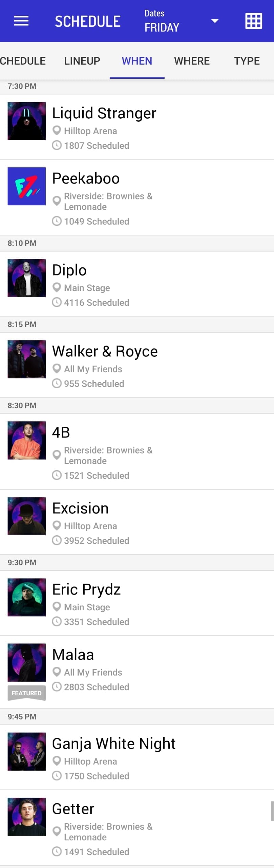This screenshot has width=274, height=868.
Task: Open the Walker & Royce set
Action: pos(105,351)
